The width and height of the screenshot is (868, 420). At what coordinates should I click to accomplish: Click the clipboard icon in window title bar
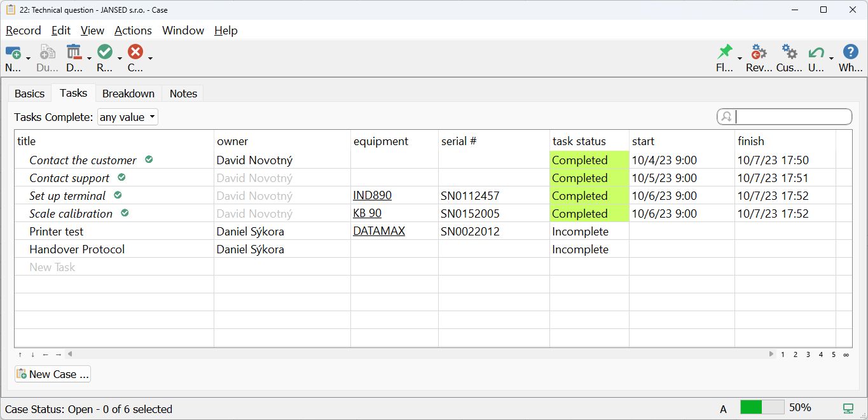10,10
